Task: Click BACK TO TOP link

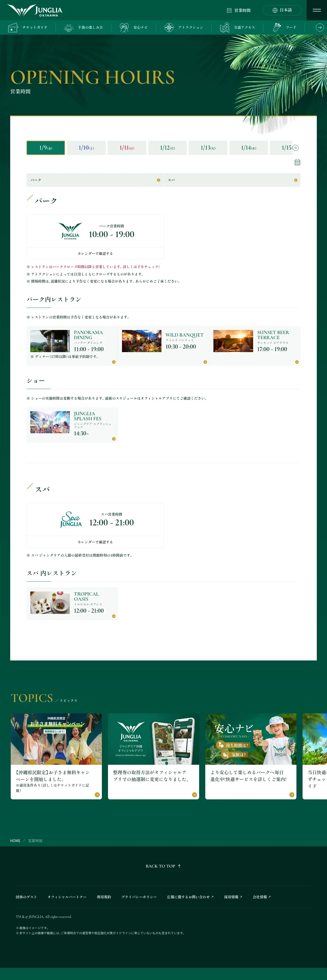Action: click(x=163, y=866)
